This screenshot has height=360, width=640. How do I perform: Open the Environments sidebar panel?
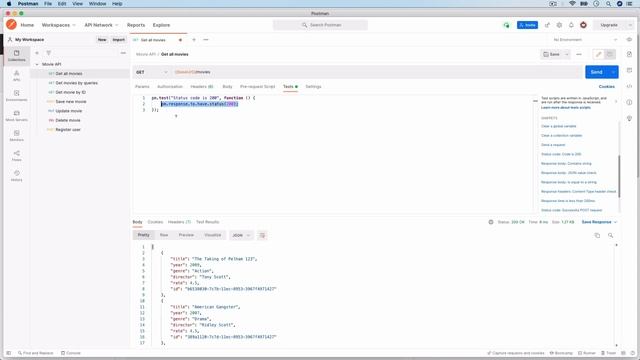[17, 96]
